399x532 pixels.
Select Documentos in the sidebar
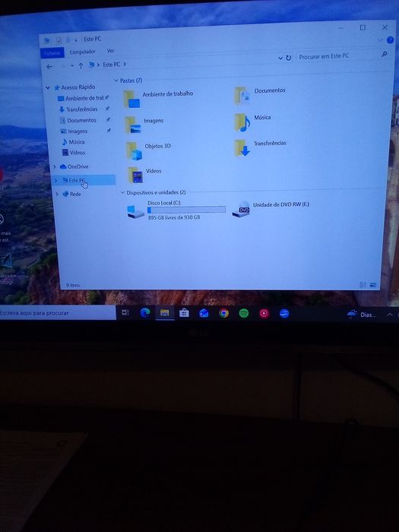click(81, 120)
